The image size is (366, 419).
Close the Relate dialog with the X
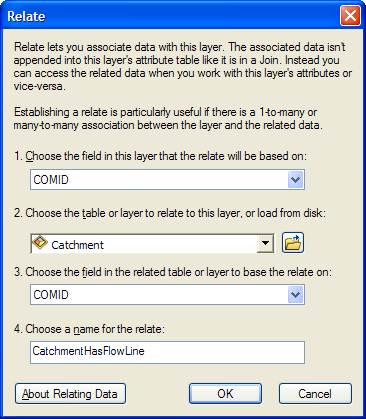pyautogui.click(x=350, y=16)
